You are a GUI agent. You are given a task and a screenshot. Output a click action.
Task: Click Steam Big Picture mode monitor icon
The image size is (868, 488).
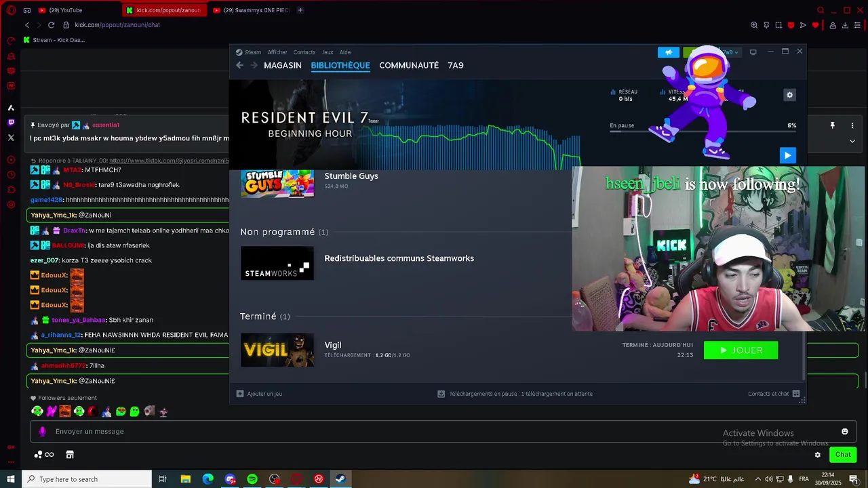[753, 52]
